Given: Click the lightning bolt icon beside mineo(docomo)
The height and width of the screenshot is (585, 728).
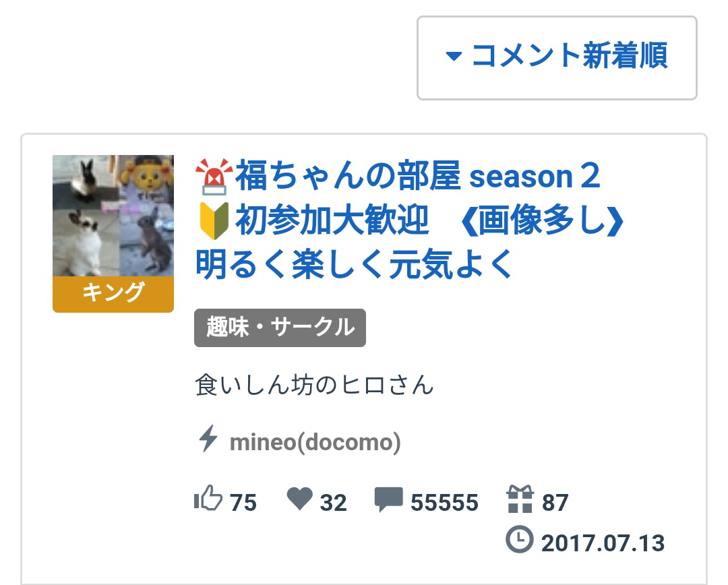Looking at the screenshot, I should click(x=208, y=438).
